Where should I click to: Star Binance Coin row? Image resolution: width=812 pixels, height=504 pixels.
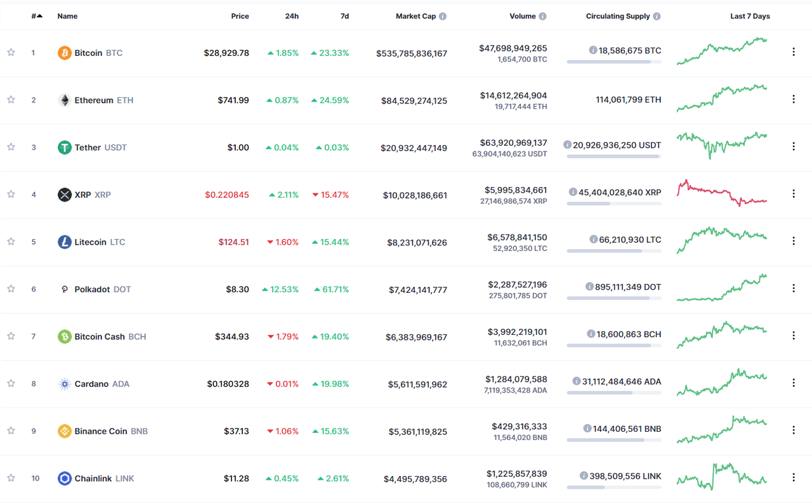point(11,430)
